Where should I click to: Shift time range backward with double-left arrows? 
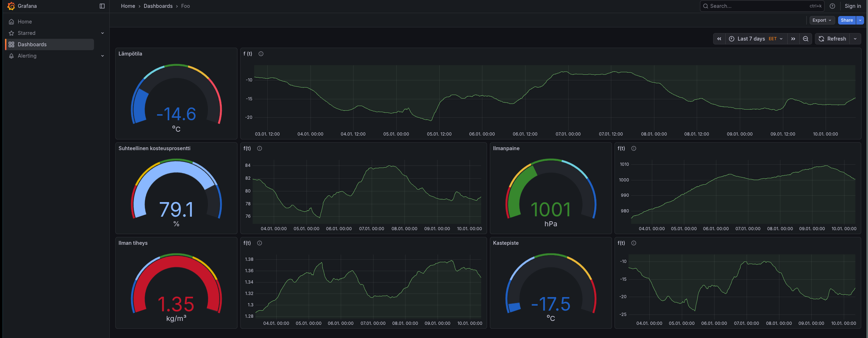coord(719,39)
